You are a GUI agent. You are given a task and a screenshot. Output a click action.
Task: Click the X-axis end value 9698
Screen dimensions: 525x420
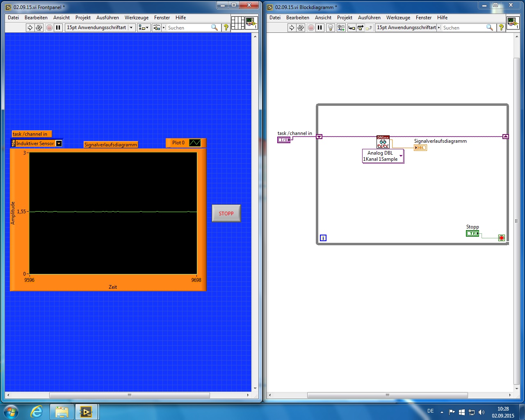(x=196, y=280)
